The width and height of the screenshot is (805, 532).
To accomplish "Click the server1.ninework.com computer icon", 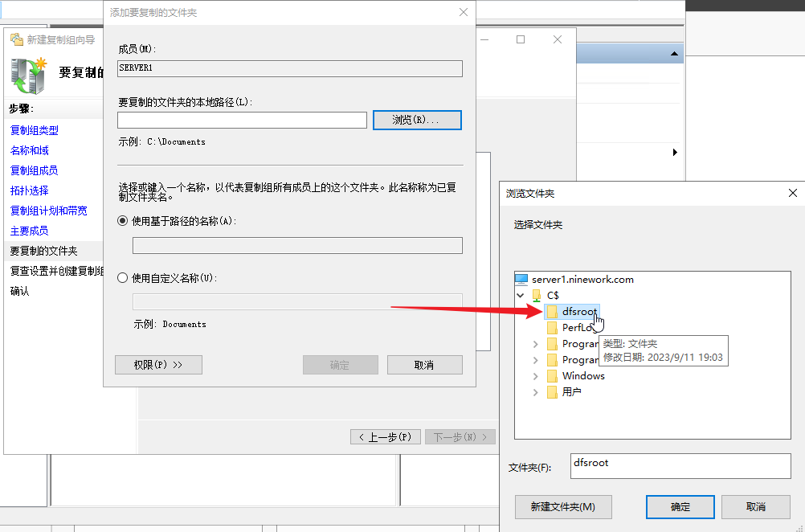I will [521, 280].
